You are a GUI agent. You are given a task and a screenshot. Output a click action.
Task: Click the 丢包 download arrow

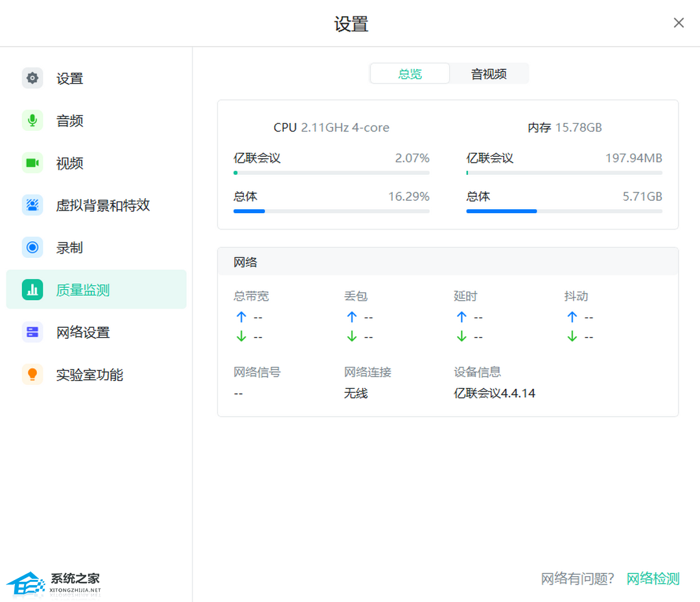pyautogui.click(x=352, y=336)
